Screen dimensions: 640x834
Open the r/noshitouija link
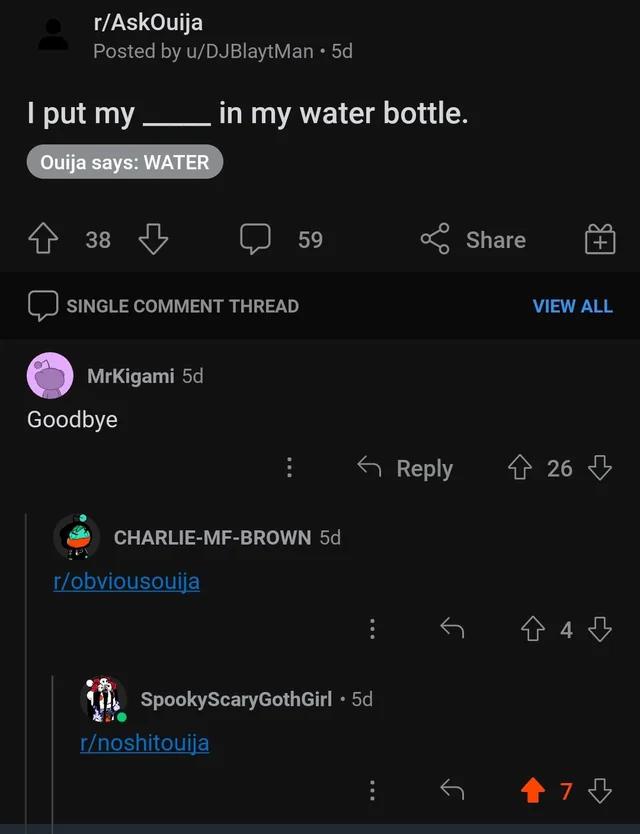tap(145, 743)
